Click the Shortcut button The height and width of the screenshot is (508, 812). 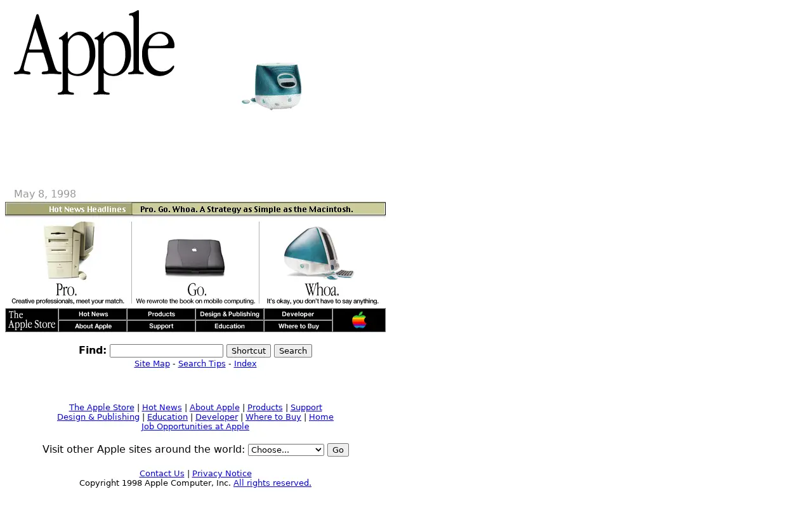249,351
